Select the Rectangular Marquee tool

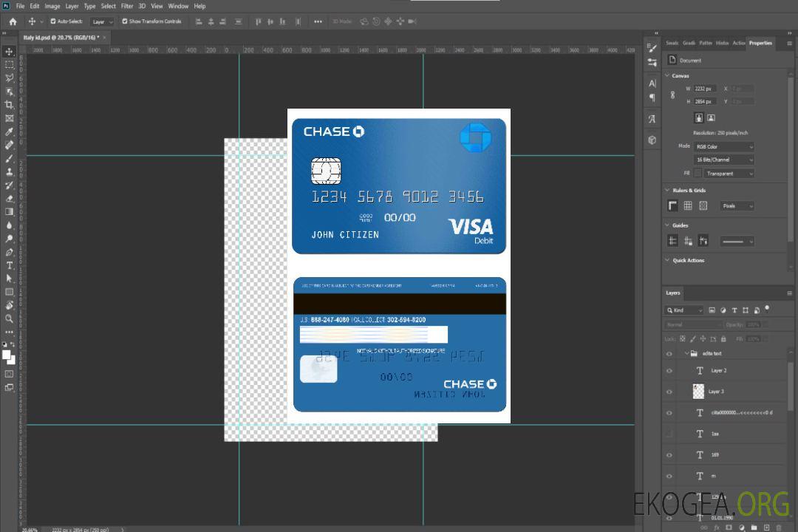pyautogui.click(x=9, y=65)
